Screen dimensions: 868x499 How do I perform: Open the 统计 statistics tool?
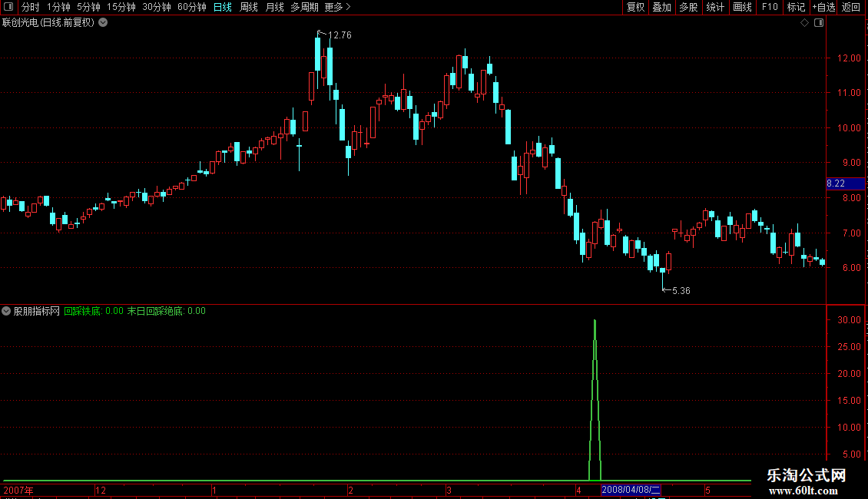point(715,7)
